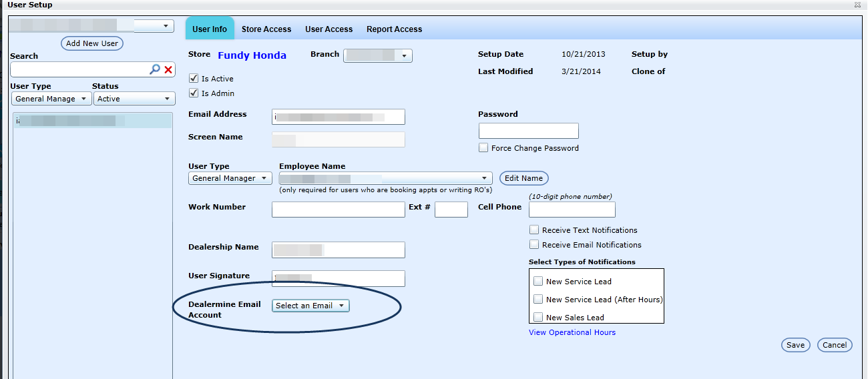Click the Add New User button
This screenshot has height=379, width=868.
92,43
